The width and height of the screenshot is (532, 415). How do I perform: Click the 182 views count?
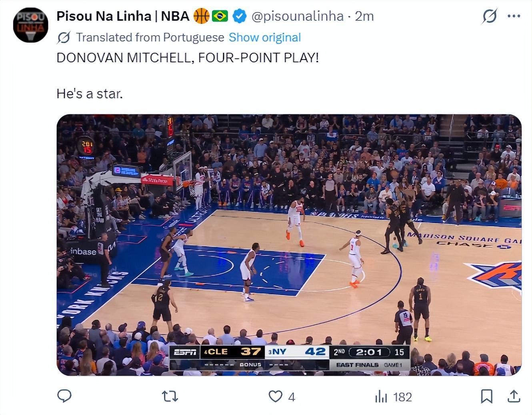point(402,397)
